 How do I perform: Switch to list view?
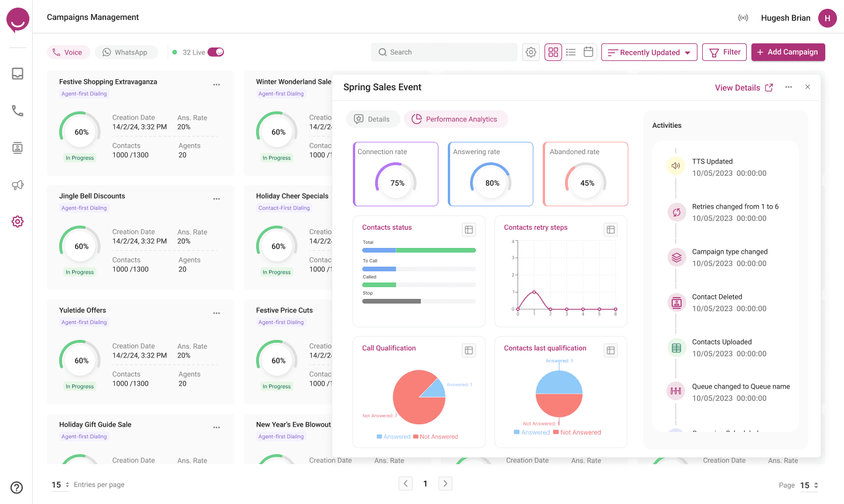coord(571,52)
